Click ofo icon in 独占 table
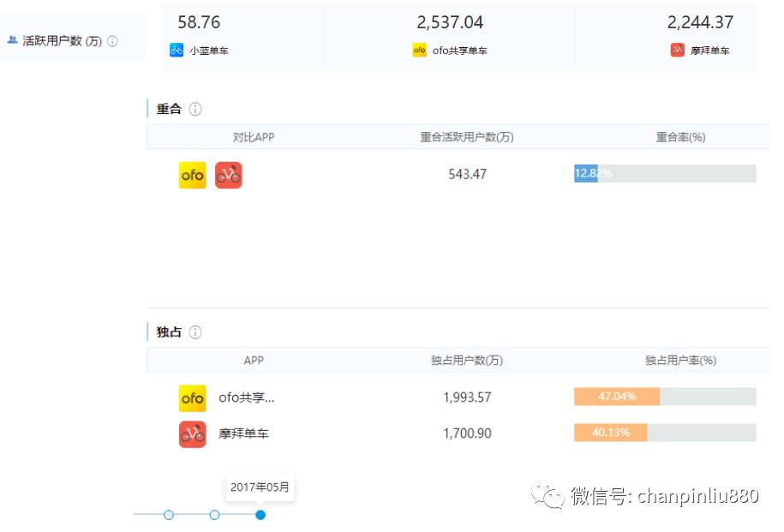 (193, 398)
